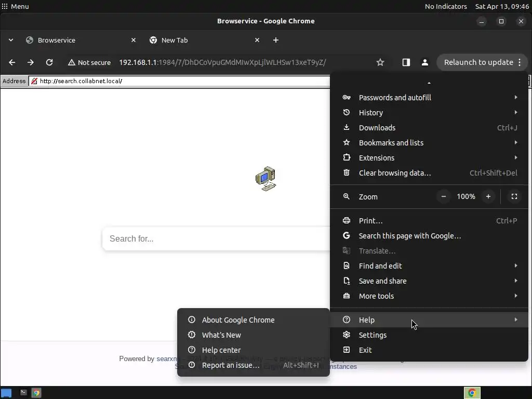Viewport: 532px width, 399px height.
Task: Go forward to next page
Action: (31, 62)
